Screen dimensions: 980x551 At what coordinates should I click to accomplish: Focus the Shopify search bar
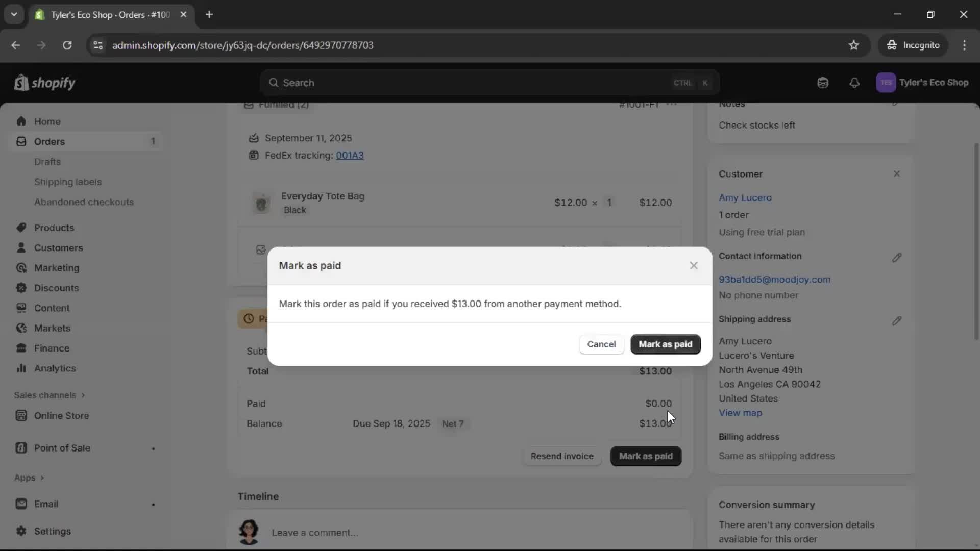pos(489,83)
